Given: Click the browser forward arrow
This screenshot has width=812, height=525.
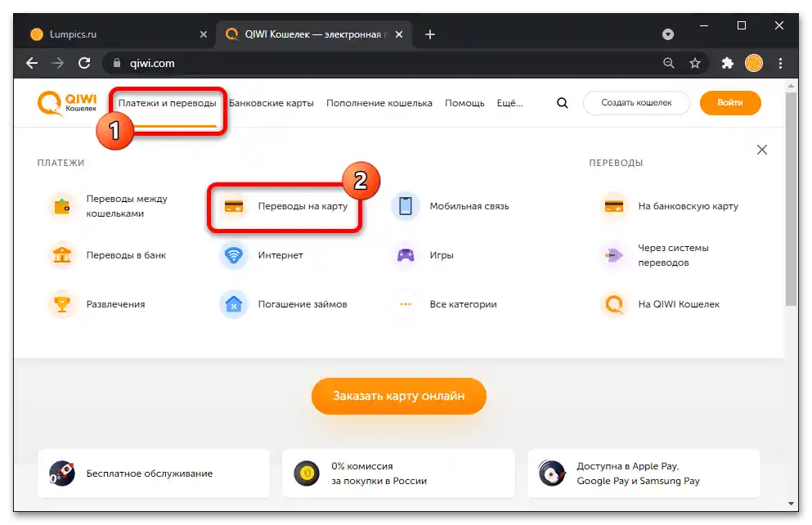Looking at the screenshot, I should (58, 63).
